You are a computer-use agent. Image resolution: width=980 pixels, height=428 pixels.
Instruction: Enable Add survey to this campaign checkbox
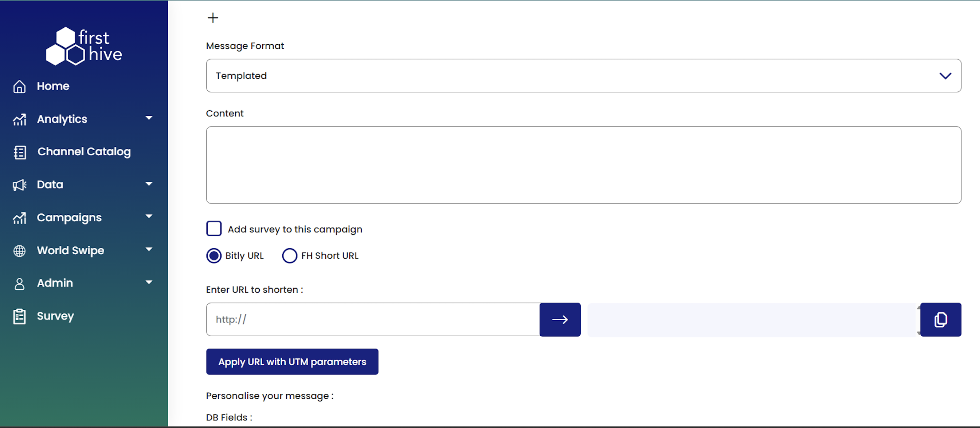click(x=214, y=229)
